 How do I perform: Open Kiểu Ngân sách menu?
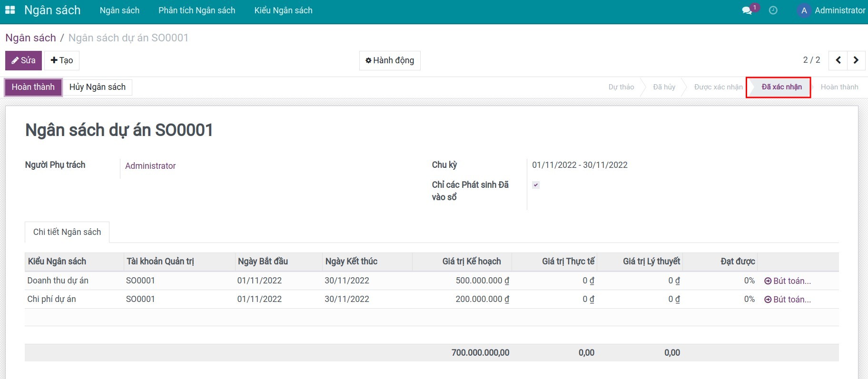coord(283,10)
